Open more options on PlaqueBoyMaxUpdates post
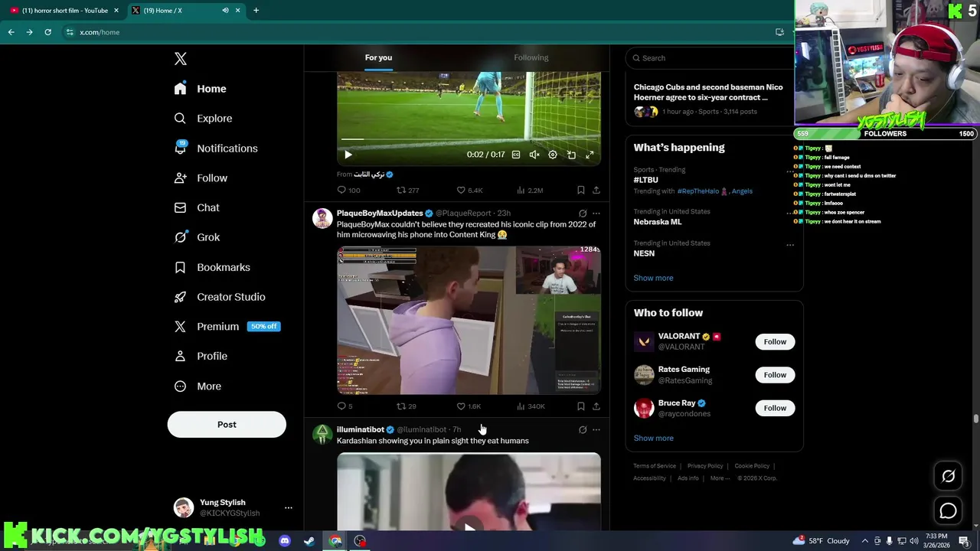This screenshot has height=551, width=980. [596, 214]
